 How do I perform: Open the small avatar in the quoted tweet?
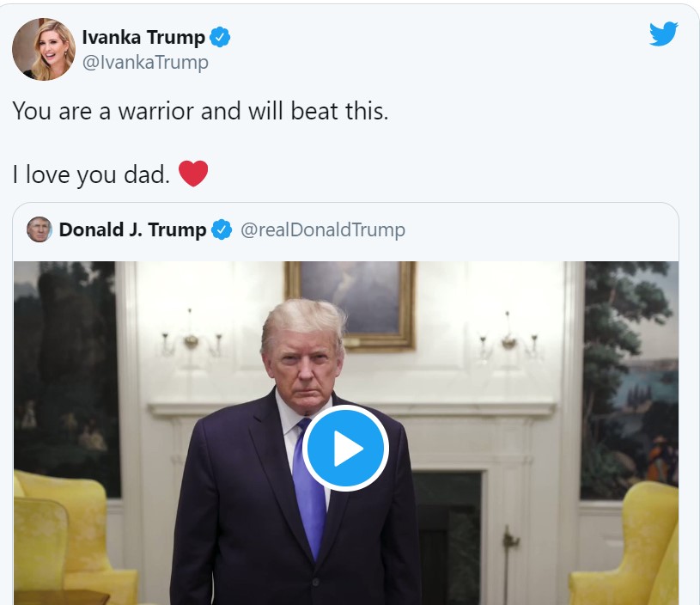click(x=40, y=229)
